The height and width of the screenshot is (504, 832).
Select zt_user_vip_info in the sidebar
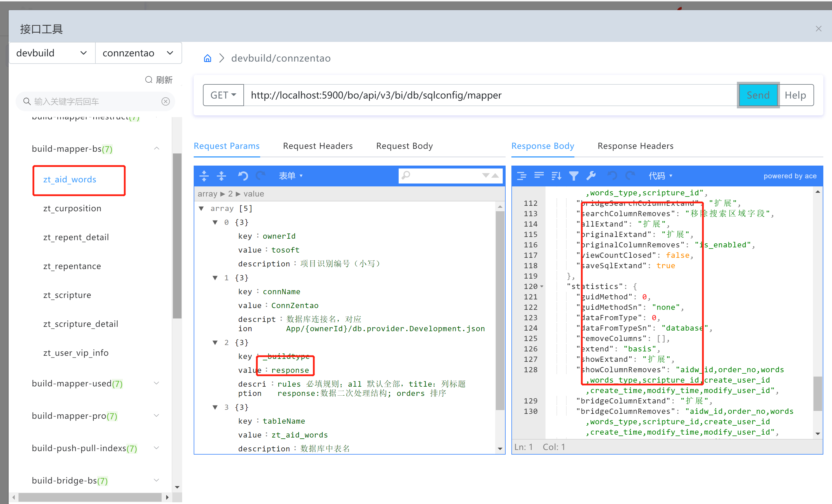click(76, 353)
